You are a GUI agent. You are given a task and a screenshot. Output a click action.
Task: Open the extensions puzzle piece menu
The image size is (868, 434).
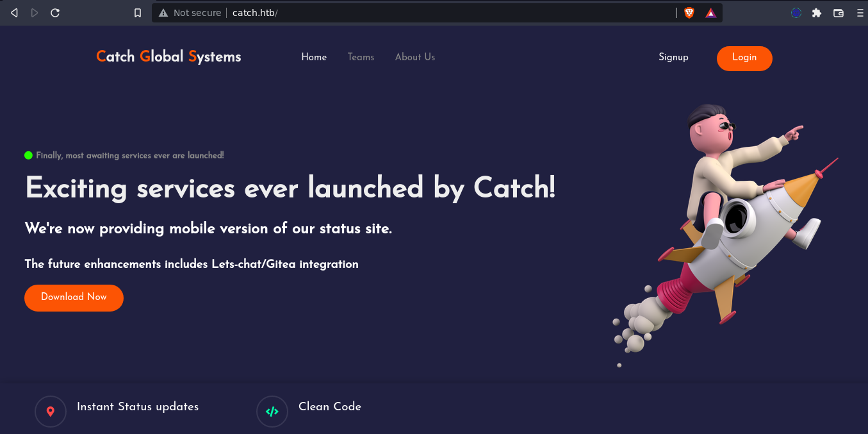(816, 13)
